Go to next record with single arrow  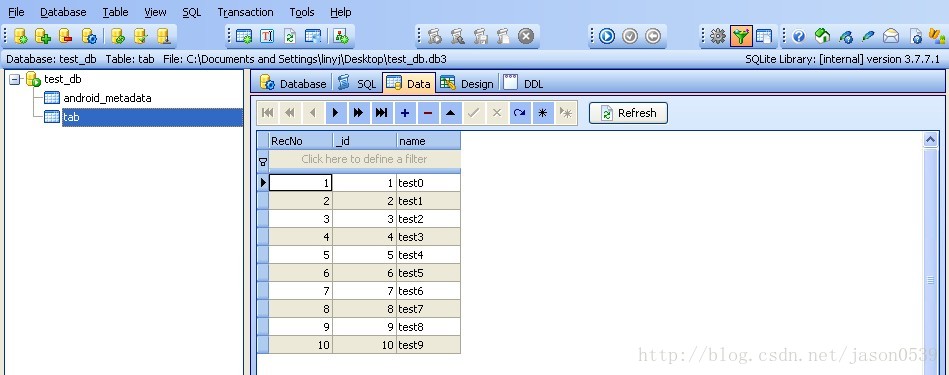coord(335,113)
